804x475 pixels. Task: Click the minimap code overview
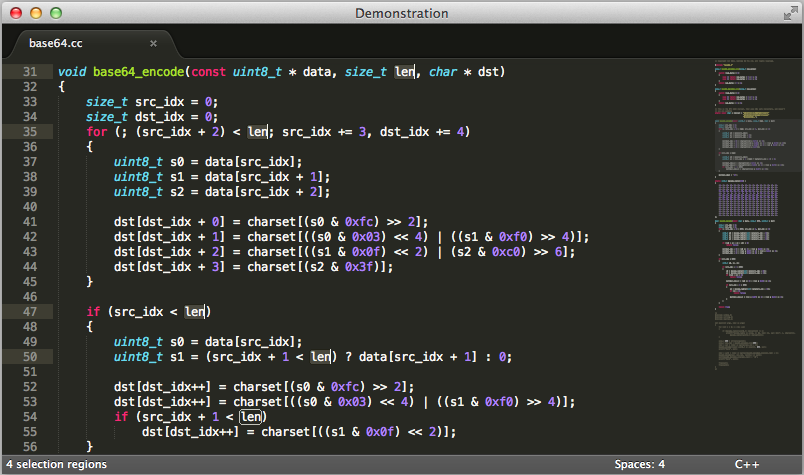tap(756, 215)
